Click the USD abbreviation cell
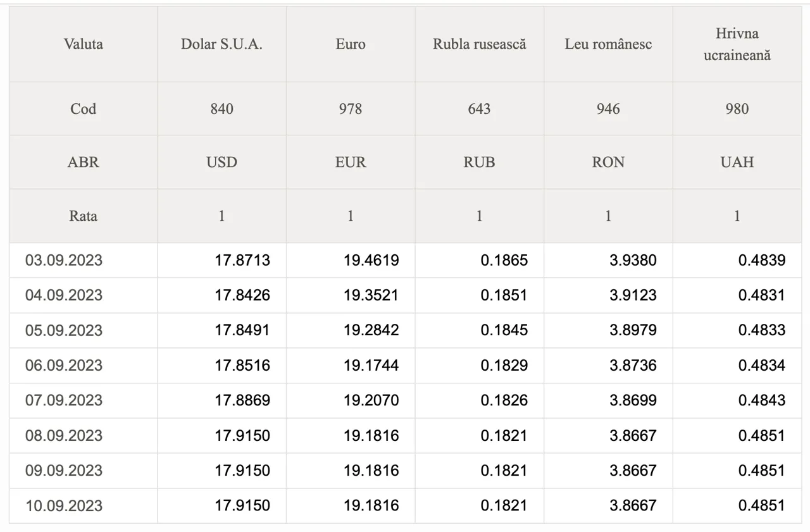 click(221, 162)
